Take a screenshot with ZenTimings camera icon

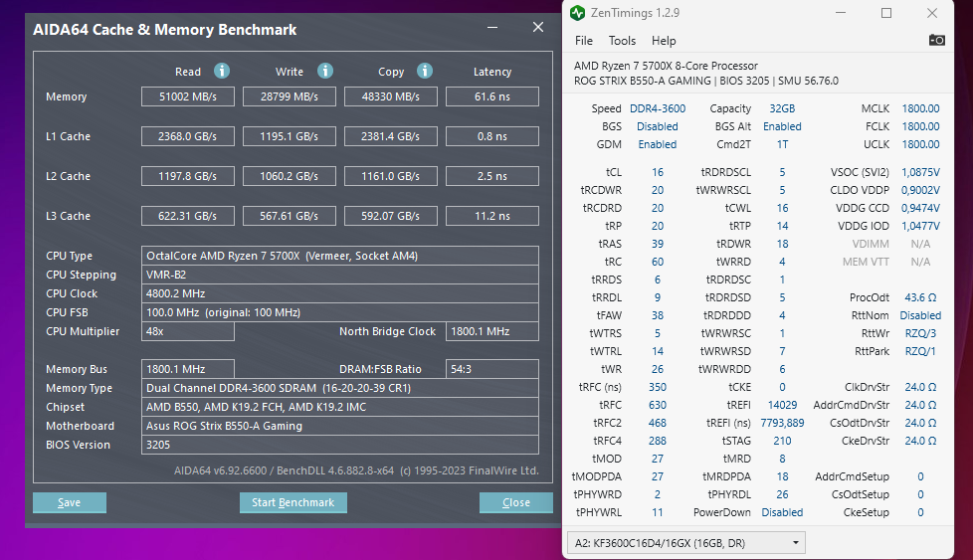pos(936,41)
